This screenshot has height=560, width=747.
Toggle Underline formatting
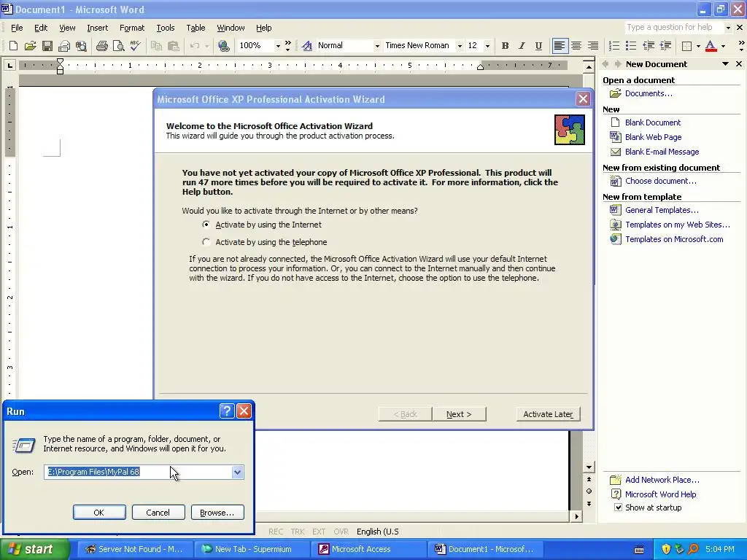pos(538,46)
